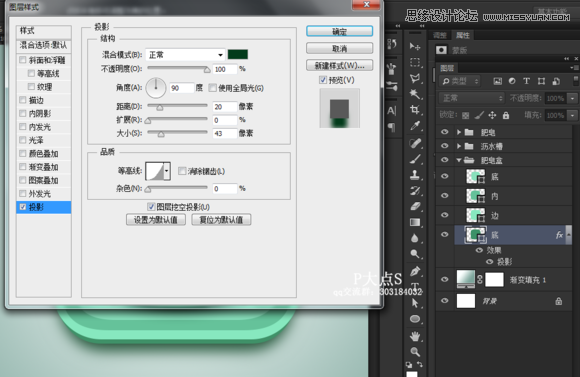
Task: Click fx icon on selected 底 layer
Action: point(559,235)
